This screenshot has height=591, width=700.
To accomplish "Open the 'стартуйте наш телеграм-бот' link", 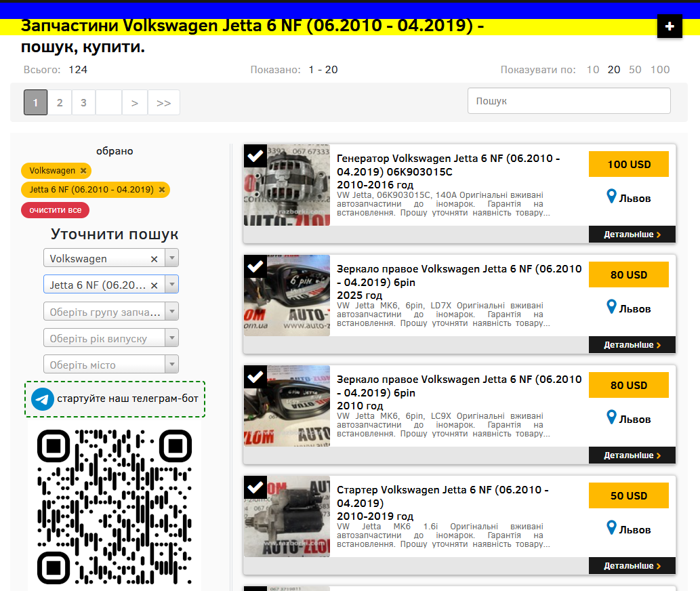I will (127, 399).
